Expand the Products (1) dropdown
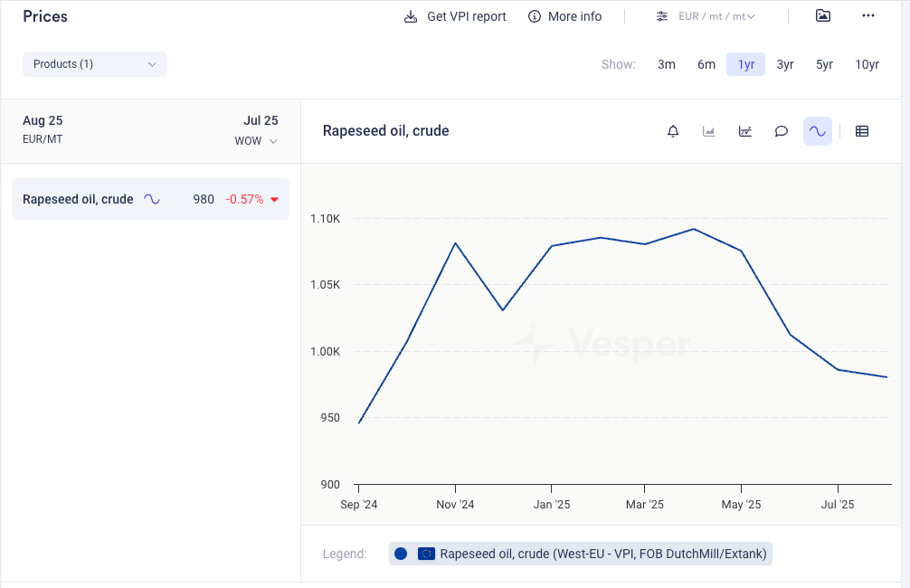The height and width of the screenshot is (588, 910). tap(95, 64)
